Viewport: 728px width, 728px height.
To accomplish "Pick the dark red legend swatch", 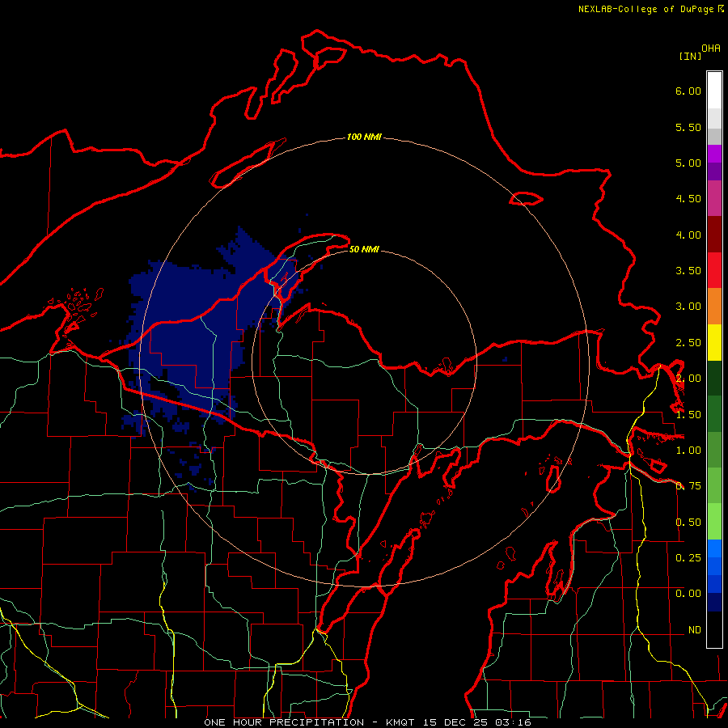I will [x=714, y=235].
